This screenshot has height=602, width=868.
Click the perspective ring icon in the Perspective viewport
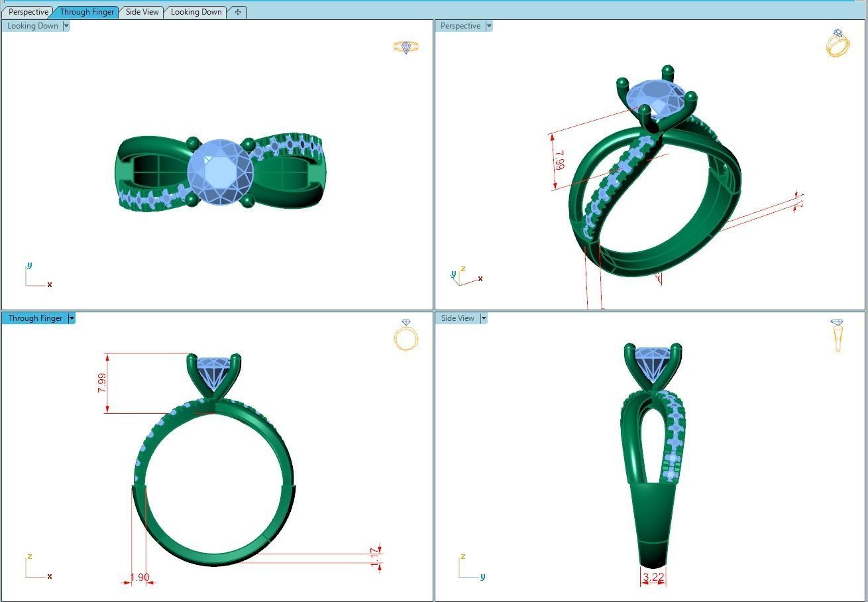pos(838,43)
